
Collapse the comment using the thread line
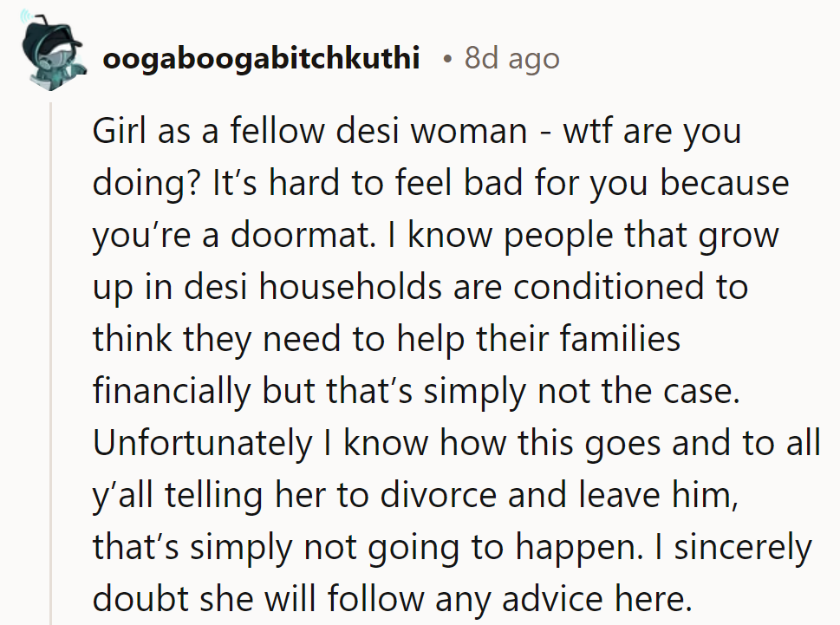[51, 364]
